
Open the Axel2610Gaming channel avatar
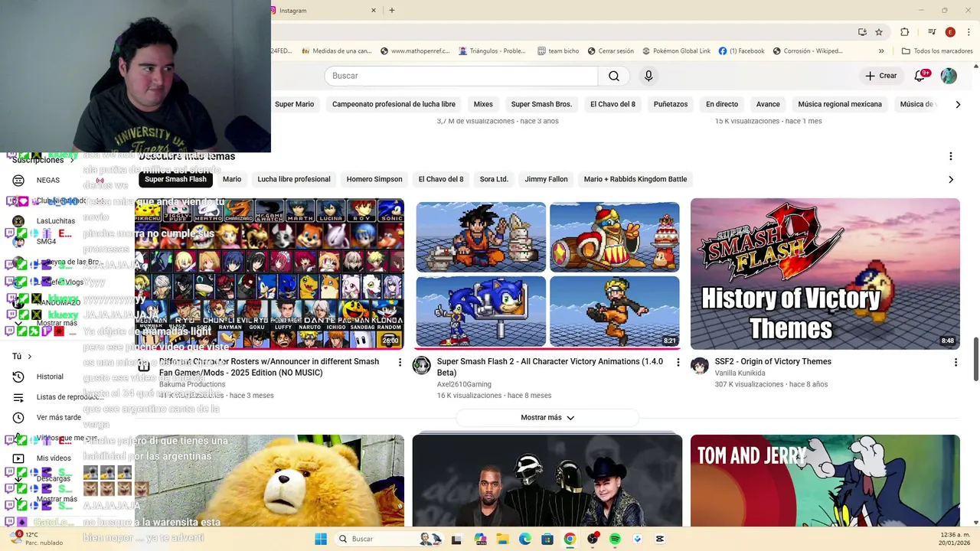422,365
